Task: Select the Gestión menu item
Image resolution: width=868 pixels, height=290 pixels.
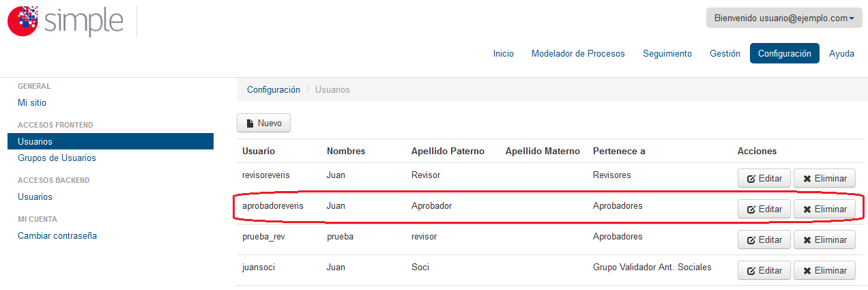Action: [x=725, y=53]
